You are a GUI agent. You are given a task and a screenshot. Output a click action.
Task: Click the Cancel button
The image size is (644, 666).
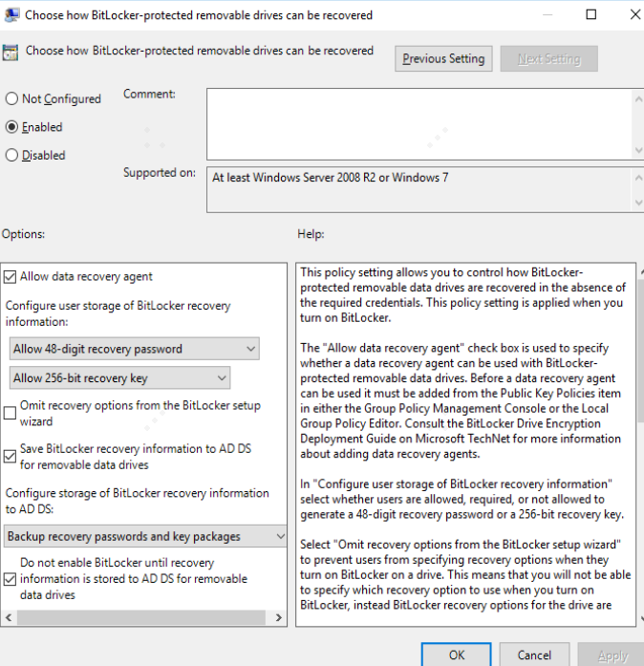click(x=534, y=655)
